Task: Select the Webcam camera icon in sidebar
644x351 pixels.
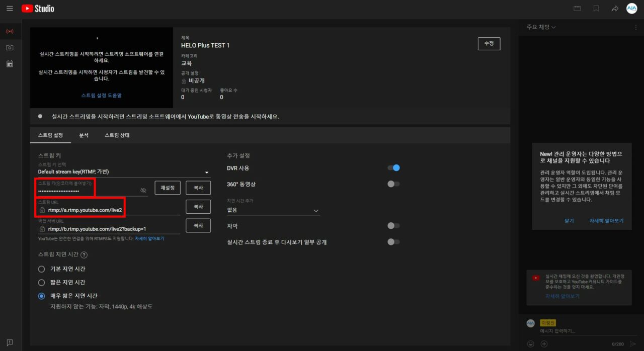Action: coord(10,47)
